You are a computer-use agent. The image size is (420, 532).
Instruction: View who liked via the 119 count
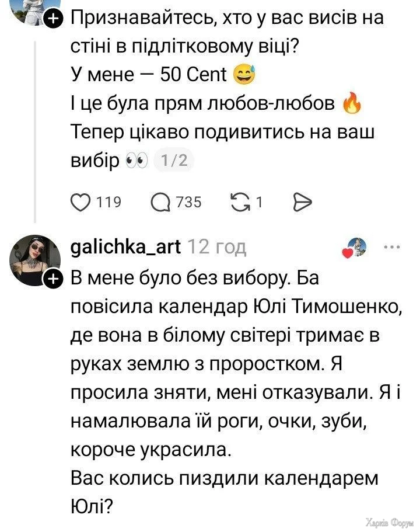coord(108,202)
